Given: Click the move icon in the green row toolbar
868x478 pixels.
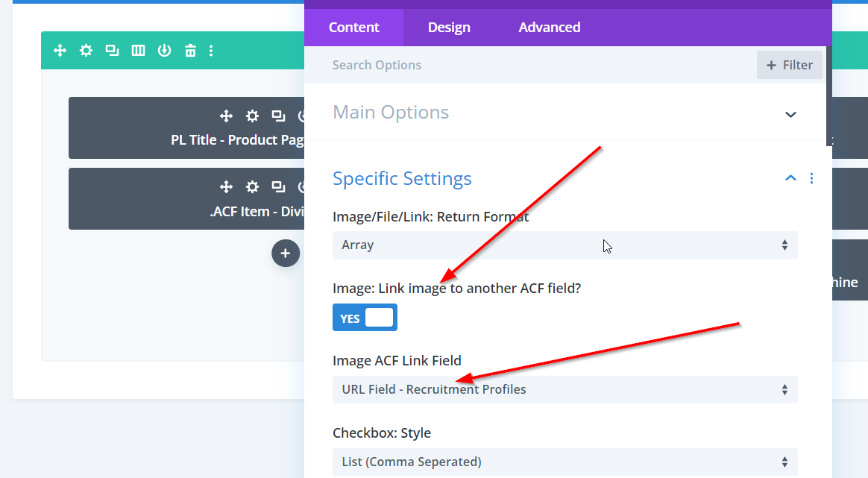Looking at the screenshot, I should point(60,51).
